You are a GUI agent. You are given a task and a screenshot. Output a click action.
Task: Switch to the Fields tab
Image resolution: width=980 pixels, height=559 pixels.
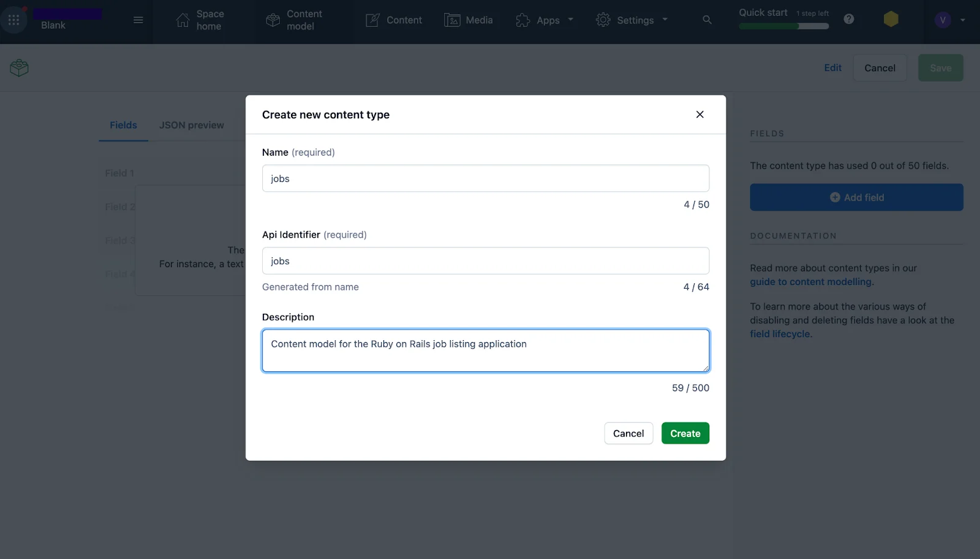tap(123, 125)
